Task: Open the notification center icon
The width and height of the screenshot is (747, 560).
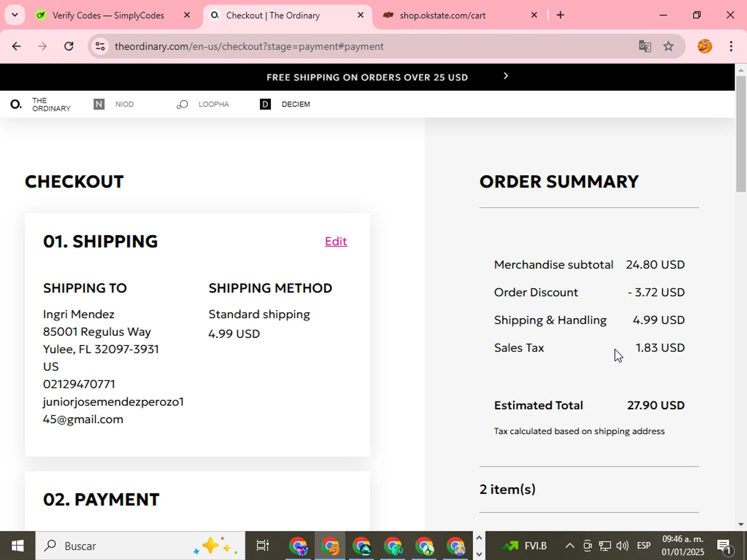Action: pyautogui.click(x=725, y=546)
